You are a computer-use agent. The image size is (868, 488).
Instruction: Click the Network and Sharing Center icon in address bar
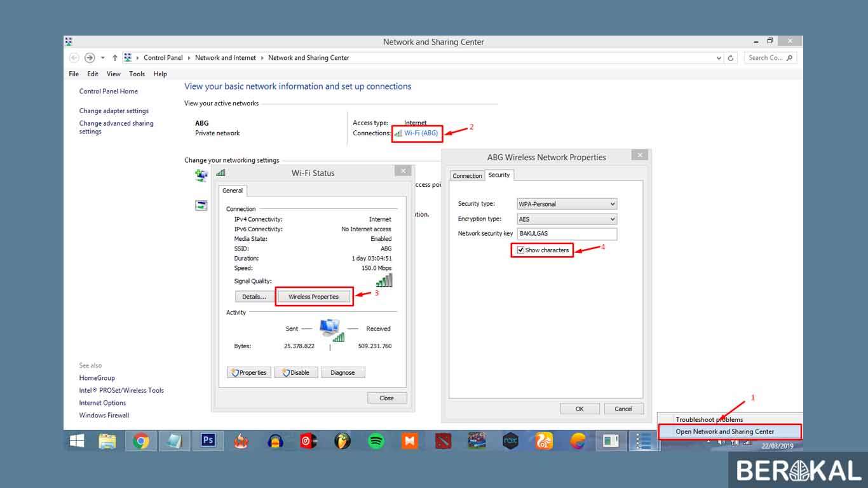pyautogui.click(x=127, y=57)
